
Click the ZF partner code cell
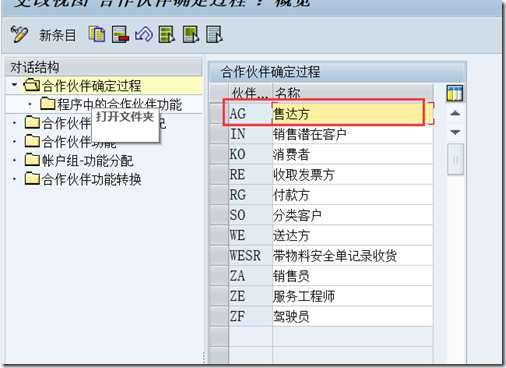(250, 317)
